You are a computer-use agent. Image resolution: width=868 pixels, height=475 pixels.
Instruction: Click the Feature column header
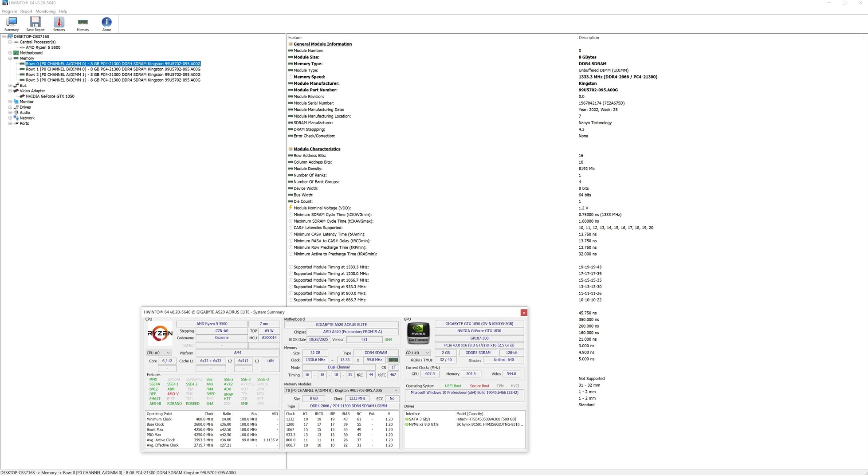(x=295, y=38)
